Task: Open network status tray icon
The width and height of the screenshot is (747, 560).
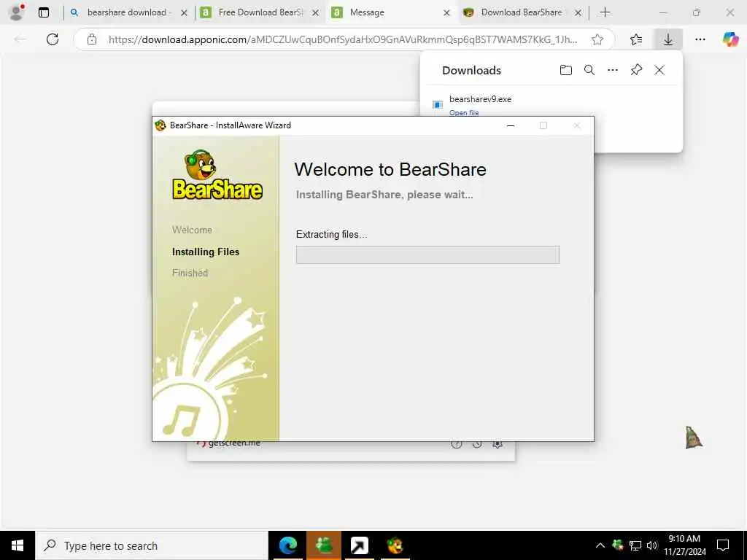Action: (x=635, y=545)
